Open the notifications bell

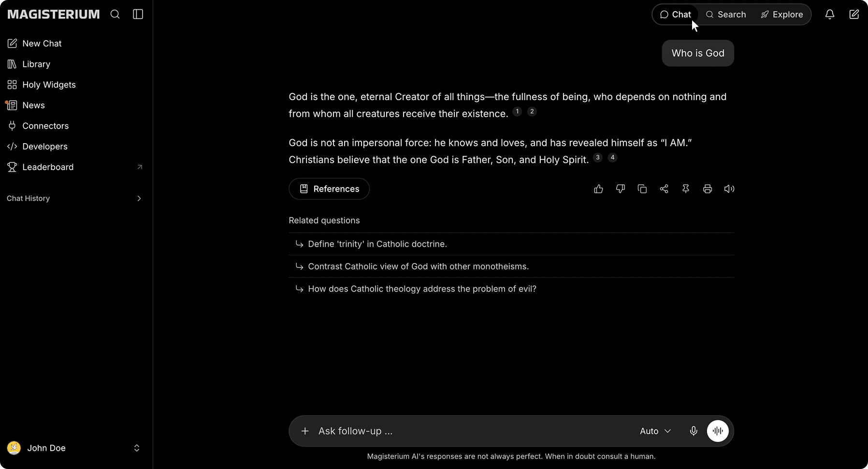click(830, 15)
